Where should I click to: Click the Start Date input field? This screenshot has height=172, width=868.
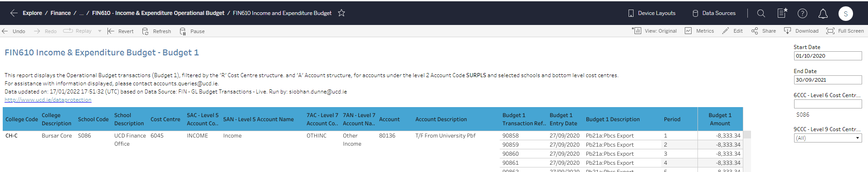(x=828, y=56)
